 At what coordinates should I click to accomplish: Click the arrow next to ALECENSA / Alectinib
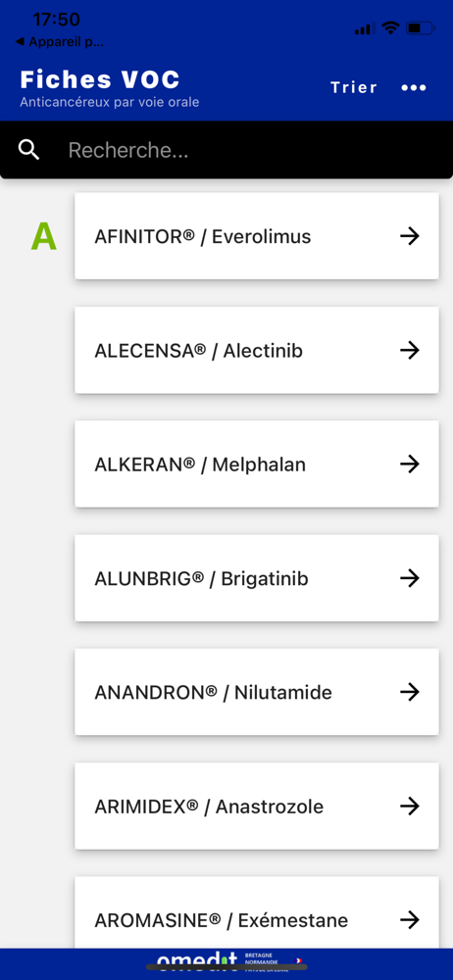tap(410, 350)
